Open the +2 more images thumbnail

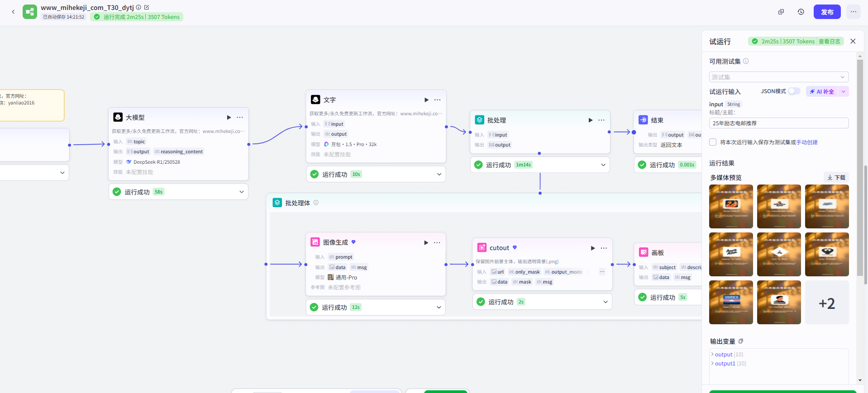827,303
